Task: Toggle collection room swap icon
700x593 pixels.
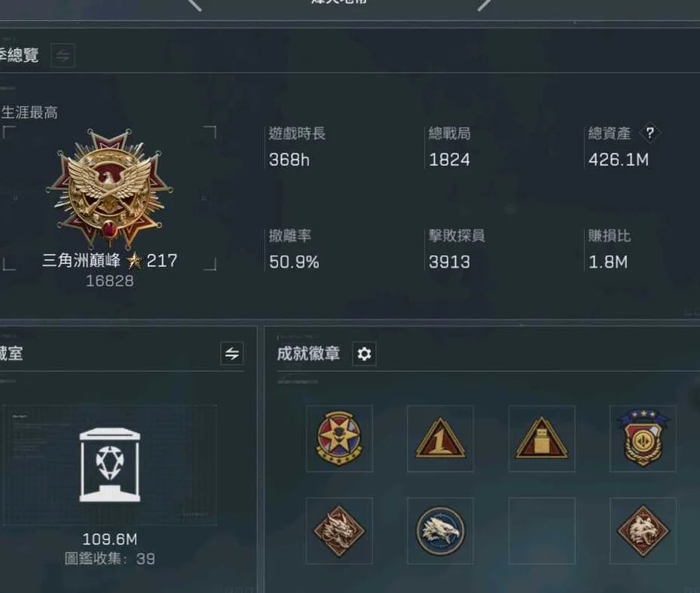Action: 232,353
